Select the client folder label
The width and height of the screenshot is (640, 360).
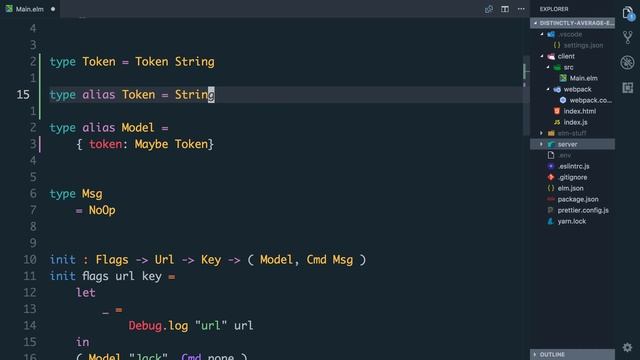pos(566,56)
